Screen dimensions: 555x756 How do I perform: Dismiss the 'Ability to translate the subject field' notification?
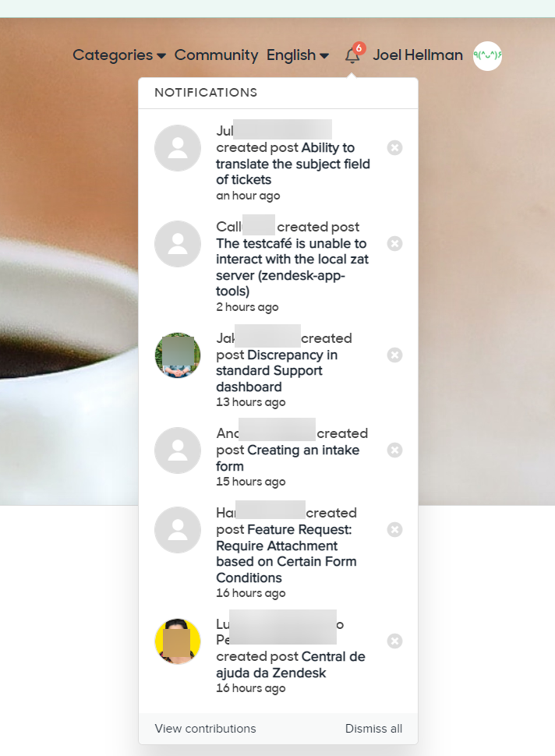(395, 147)
